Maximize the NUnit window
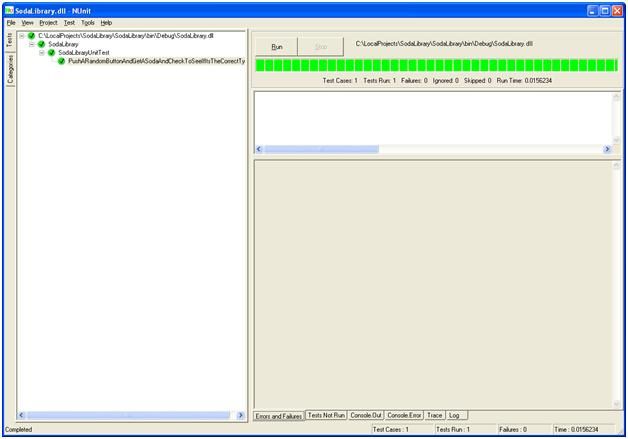The width and height of the screenshot is (628, 439). [605, 11]
